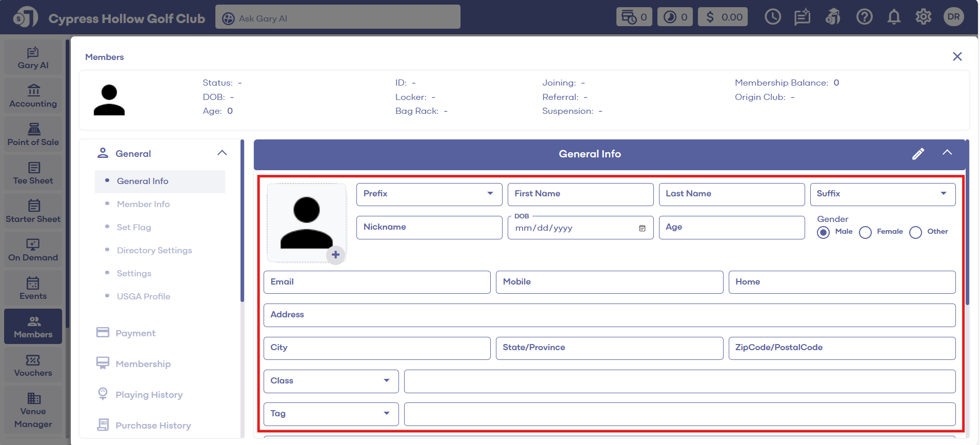The width and height of the screenshot is (980, 445).
Task: Click the pencil edit icon in General Info
Action: coord(918,154)
